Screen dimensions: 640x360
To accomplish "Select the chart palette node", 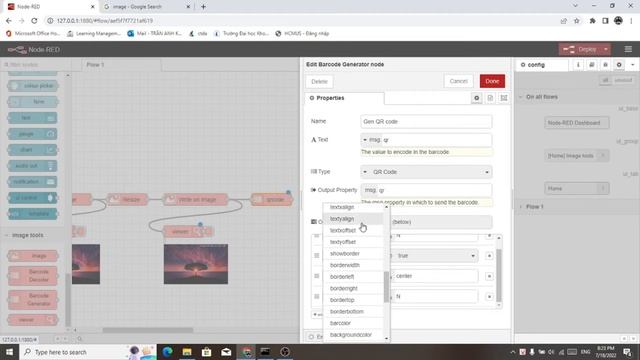I will click(33, 150).
